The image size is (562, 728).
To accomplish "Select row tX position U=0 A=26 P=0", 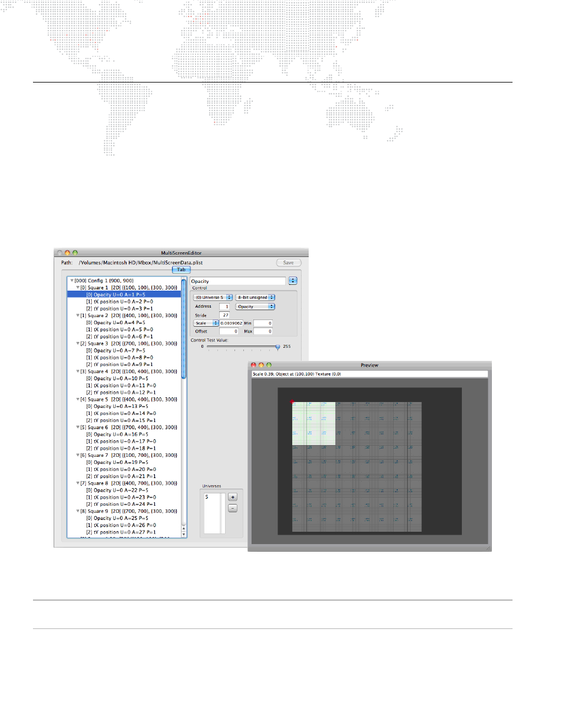I will point(124,525).
